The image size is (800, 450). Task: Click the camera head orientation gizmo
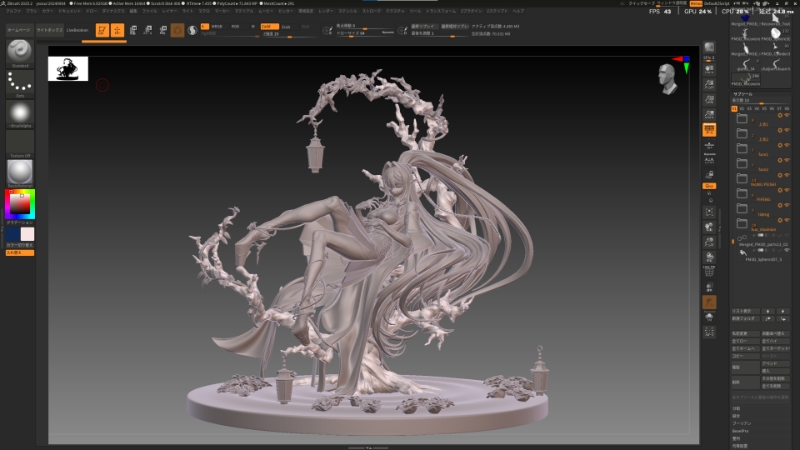point(667,76)
